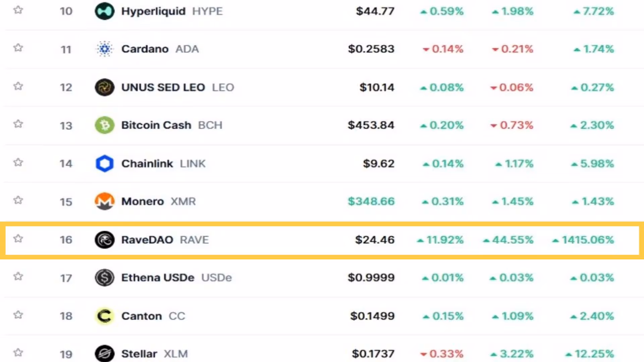Viewport: 644px width, 362px height.
Task: Click the Canton yellow C logo
Action: click(105, 316)
